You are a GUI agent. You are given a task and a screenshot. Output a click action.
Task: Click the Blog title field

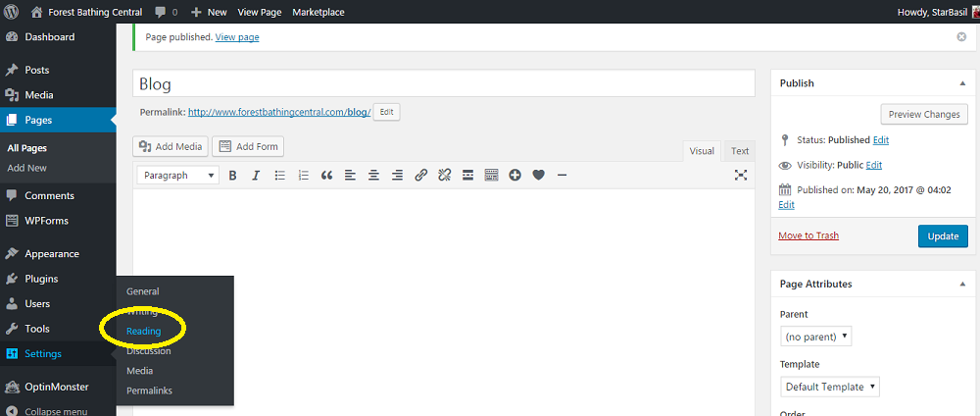click(x=444, y=83)
